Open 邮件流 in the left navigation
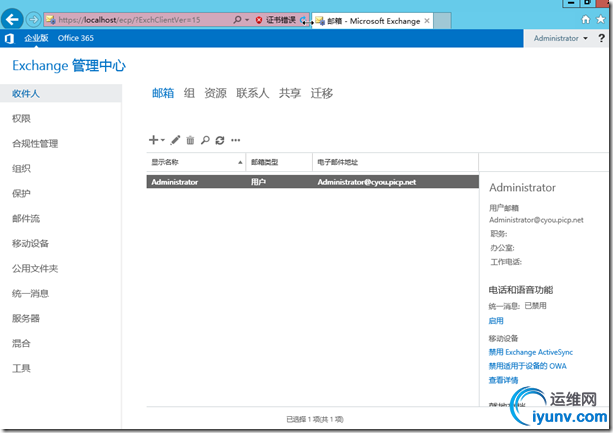 point(26,218)
